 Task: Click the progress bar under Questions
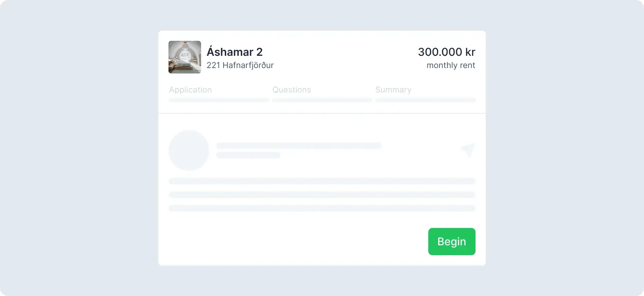point(322,100)
